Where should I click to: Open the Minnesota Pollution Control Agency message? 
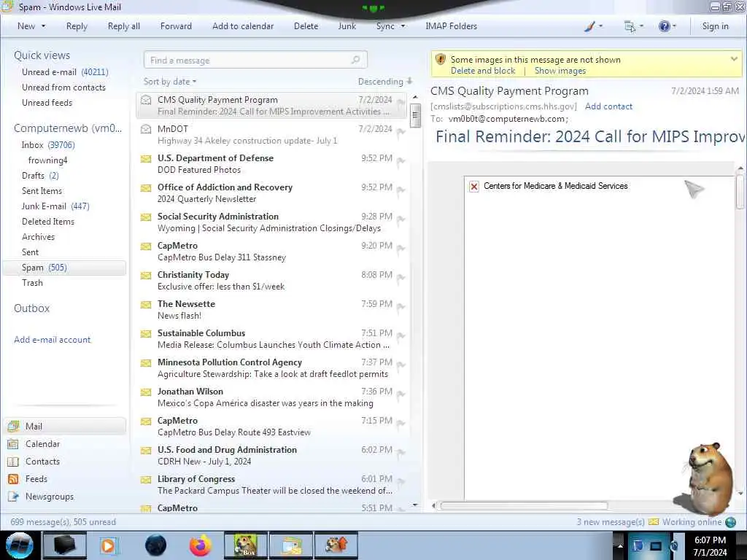[x=271, y=368]
